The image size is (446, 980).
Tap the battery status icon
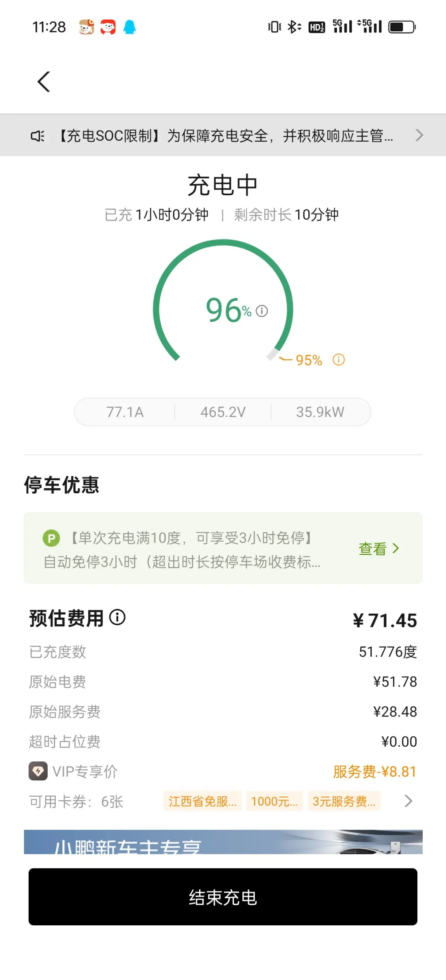(x=402, y=27)
